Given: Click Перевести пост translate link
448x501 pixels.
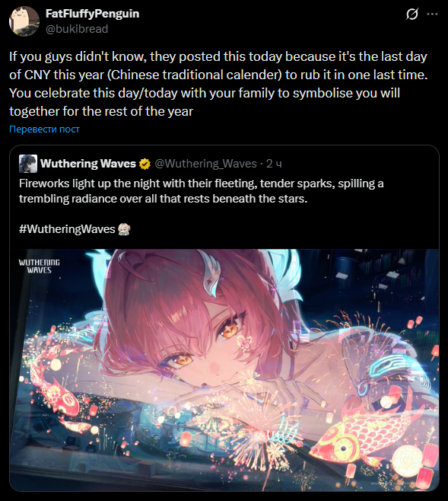Looking at the screenshot, I should point(44,129).
